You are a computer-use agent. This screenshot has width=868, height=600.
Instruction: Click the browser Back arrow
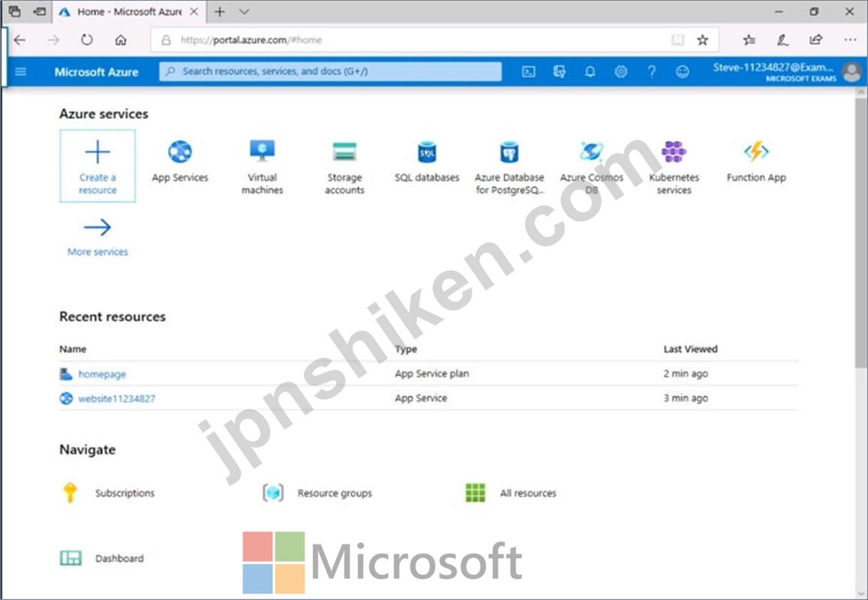tap(20, 40)
